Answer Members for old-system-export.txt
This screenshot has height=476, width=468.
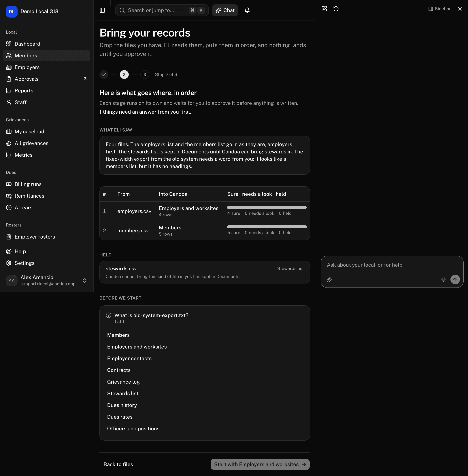205,335
